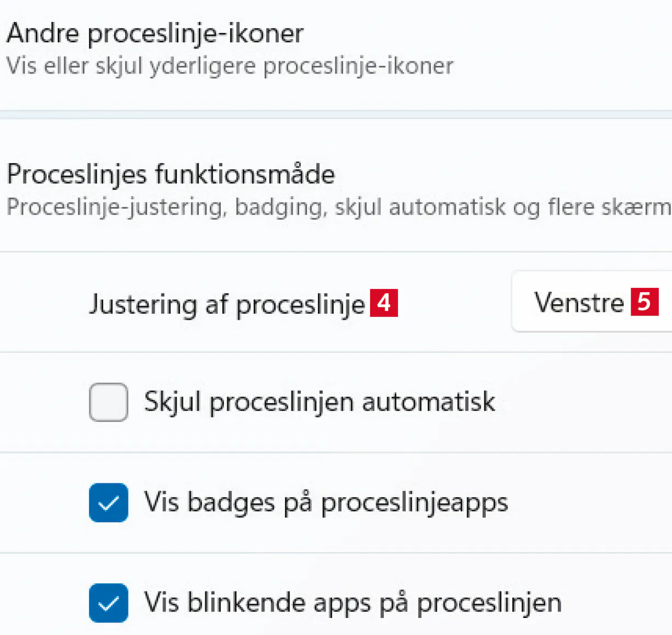Click the 'Justering af proceslinje' label
The height and width of the screenshot is (635, 672).
click(226, 304)
